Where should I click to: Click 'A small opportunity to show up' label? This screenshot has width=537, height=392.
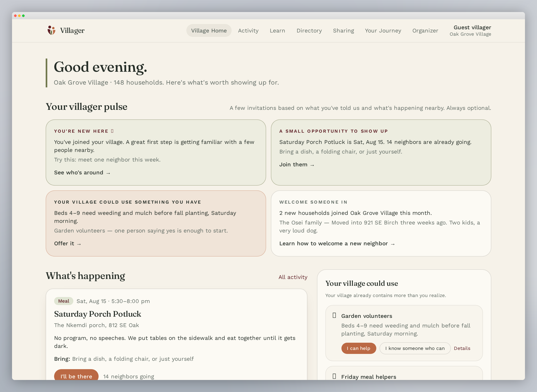click(333, 131)
